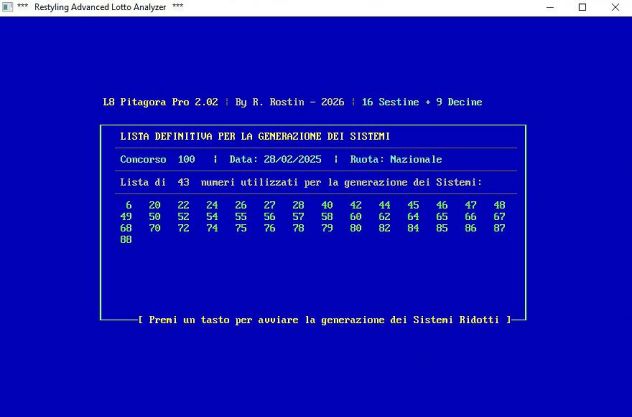This screenshot has width=632, height=417.
Task: Click the 'Ruota:' label
Action: (367, 160)
